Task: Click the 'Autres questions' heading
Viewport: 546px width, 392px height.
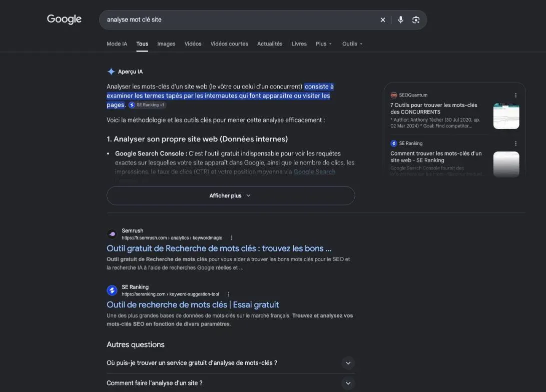Action: coord(136,344)
